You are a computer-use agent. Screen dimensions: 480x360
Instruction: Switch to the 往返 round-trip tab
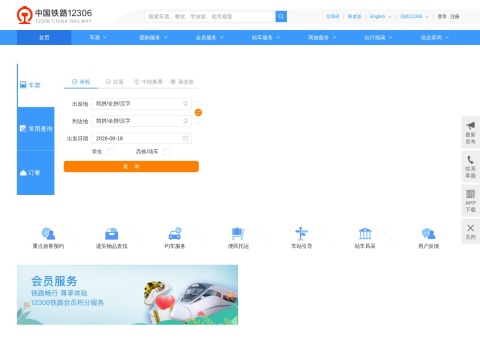pyautogui.click(x=114, y=82)
